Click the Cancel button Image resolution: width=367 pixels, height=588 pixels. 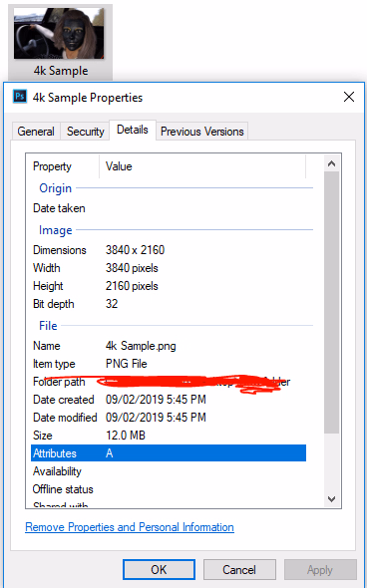(239, 570)
